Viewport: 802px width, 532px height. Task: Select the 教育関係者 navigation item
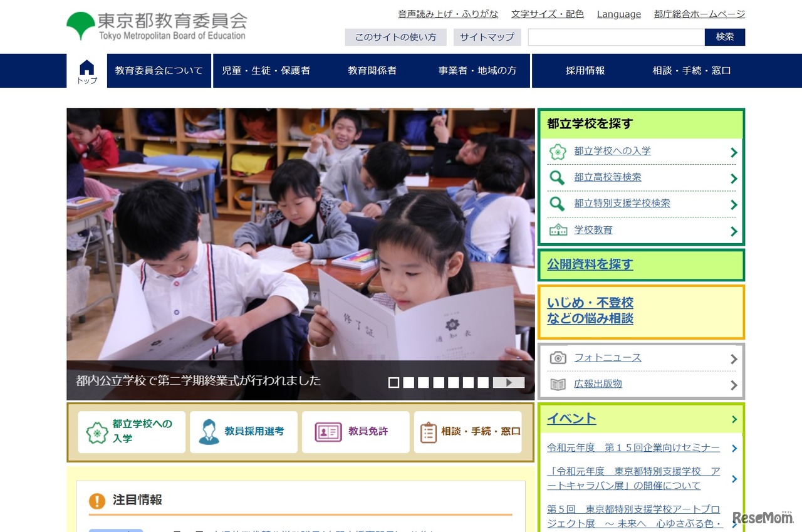point(372,71)
